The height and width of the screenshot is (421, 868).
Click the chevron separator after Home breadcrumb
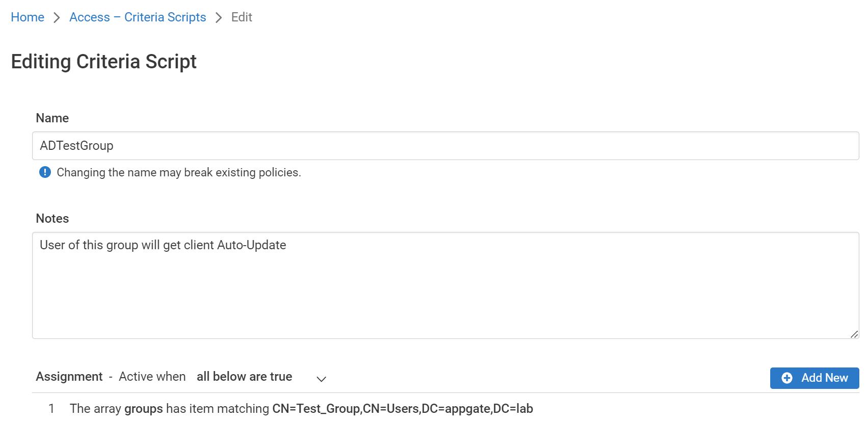(57, 17)
